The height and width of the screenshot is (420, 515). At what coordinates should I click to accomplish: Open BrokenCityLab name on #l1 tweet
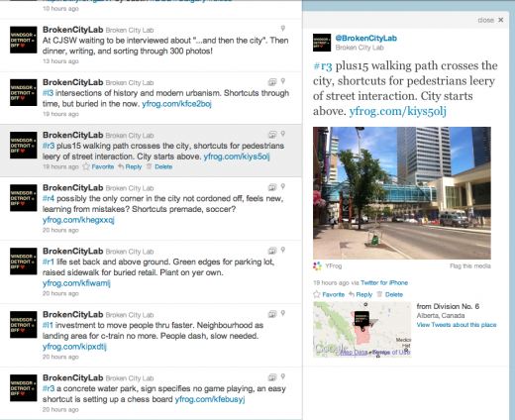click(x=73, y=314)
